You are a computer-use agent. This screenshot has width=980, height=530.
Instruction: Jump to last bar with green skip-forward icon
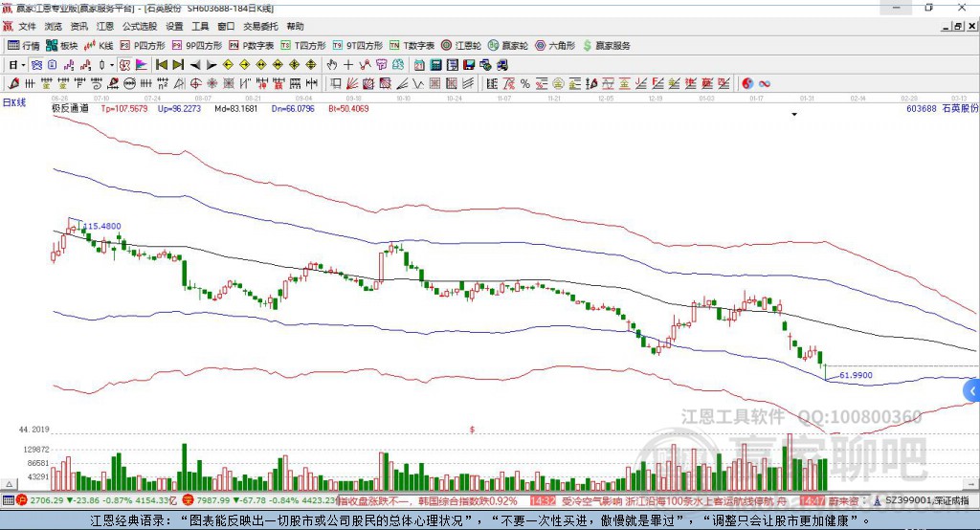coord(178,65)
